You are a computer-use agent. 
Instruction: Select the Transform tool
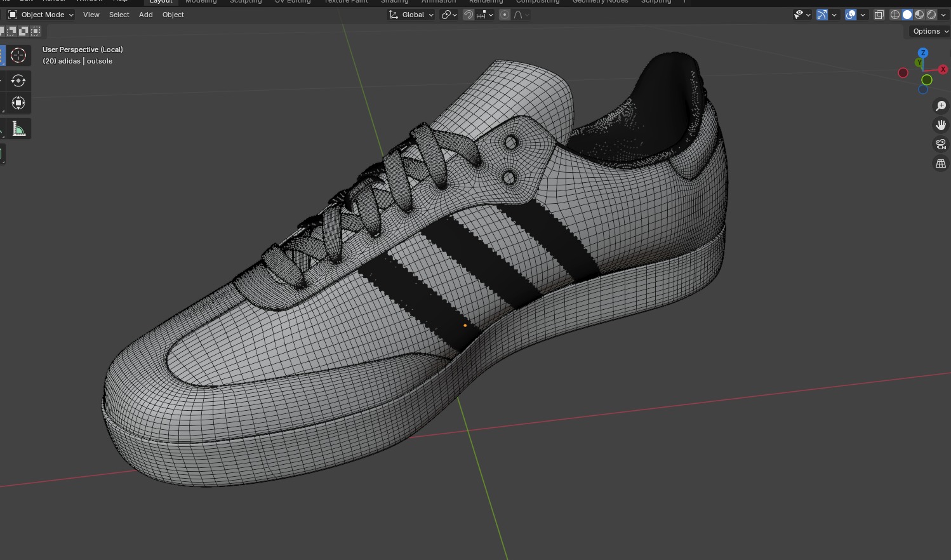tap(18, 103)
